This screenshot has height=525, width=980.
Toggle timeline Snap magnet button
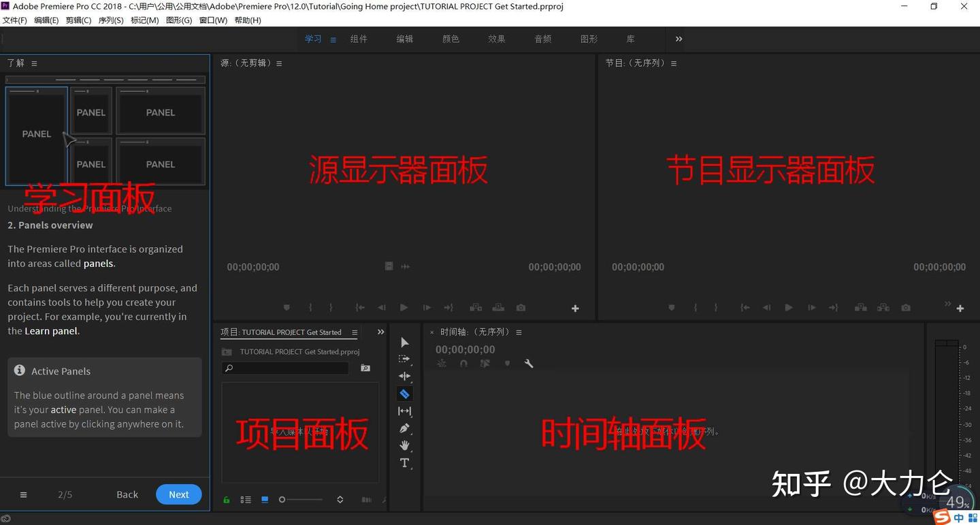coord(463,364)
